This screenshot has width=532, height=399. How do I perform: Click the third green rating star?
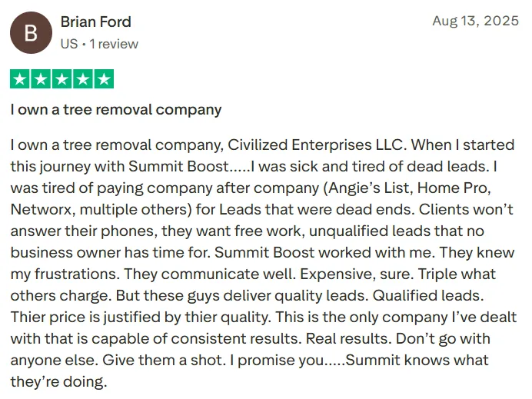click(x=62, y=79)
